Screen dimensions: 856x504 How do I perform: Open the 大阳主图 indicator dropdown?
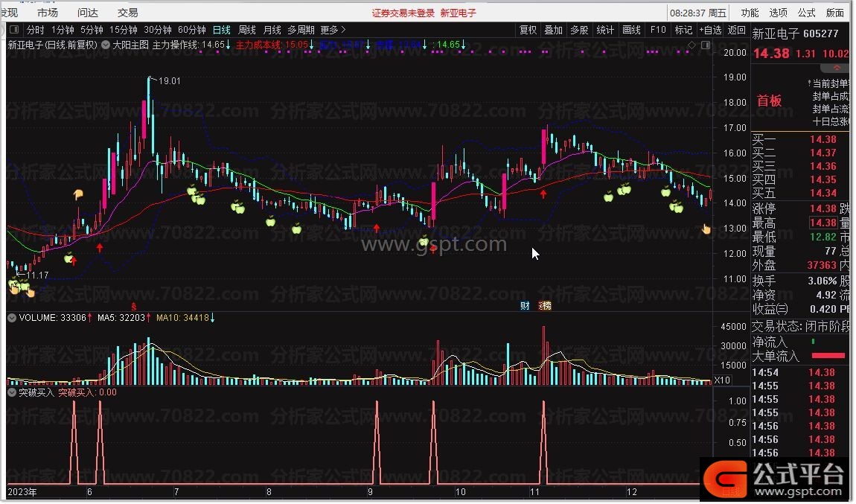pos(106,45)
